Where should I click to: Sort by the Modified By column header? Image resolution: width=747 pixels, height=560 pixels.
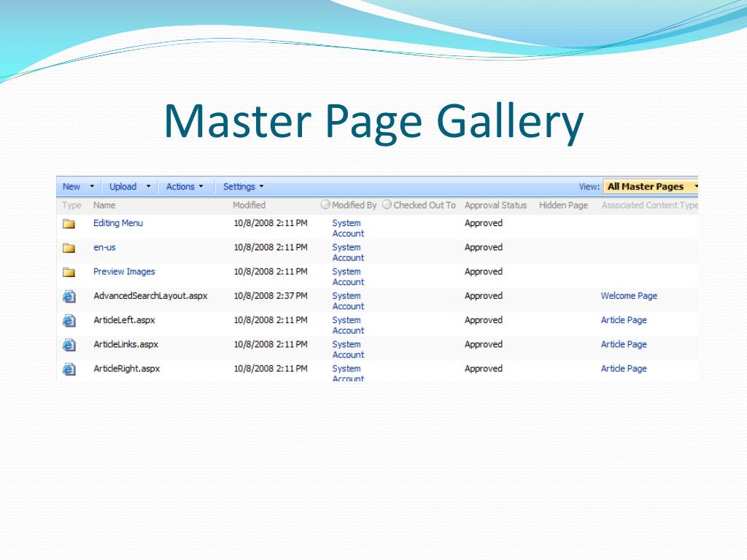354,205
